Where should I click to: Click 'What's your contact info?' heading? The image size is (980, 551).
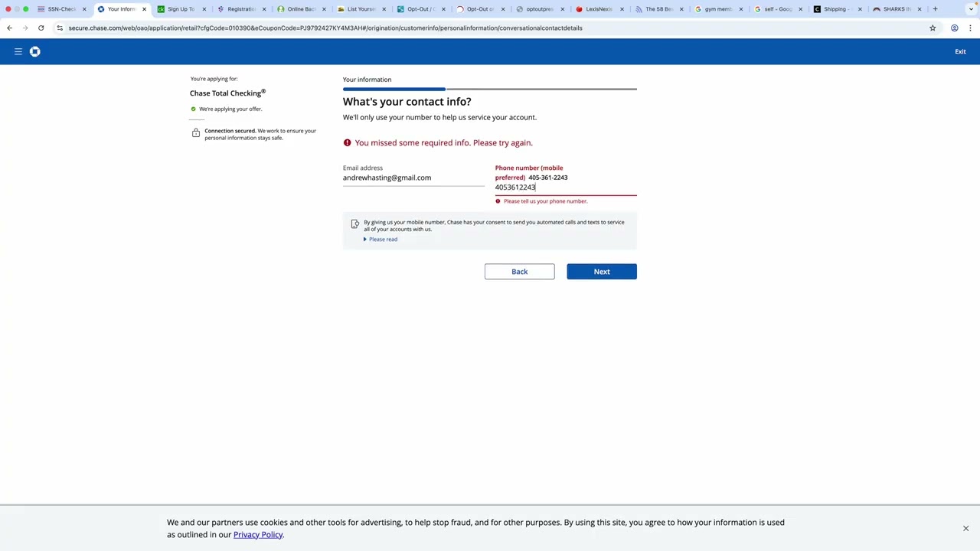coord(407,102)
